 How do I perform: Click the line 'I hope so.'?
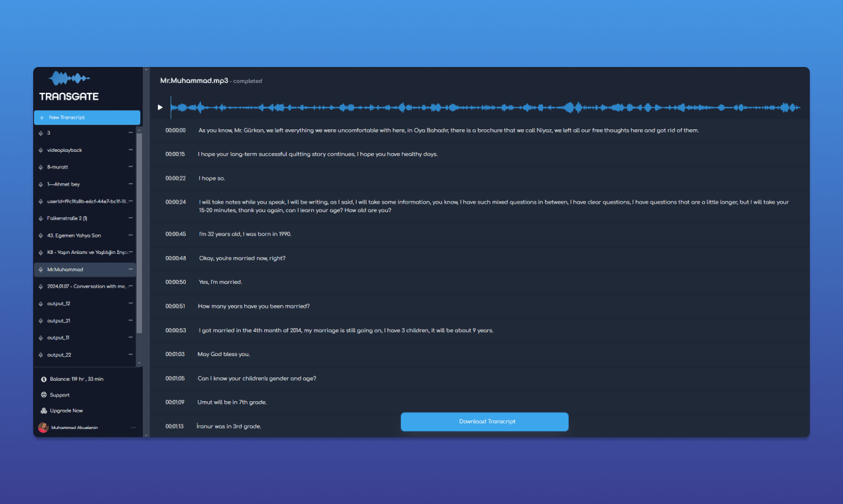212,178
